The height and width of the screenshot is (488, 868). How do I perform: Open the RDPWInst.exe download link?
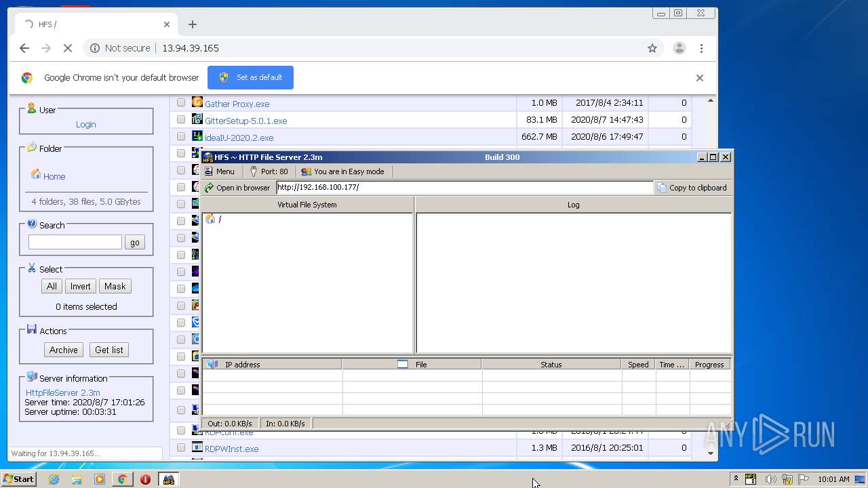(x=231, y=449)
